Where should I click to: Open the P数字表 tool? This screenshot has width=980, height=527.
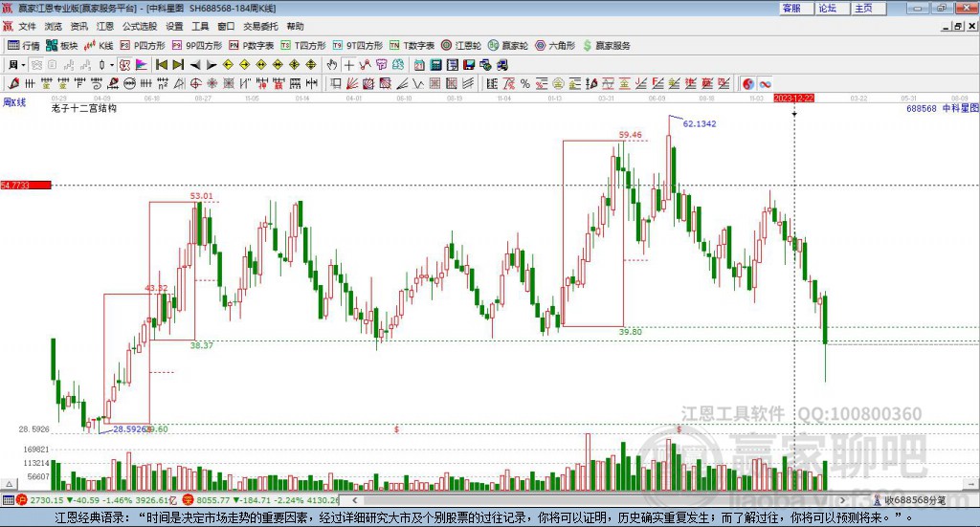click(x=252, y=46)
